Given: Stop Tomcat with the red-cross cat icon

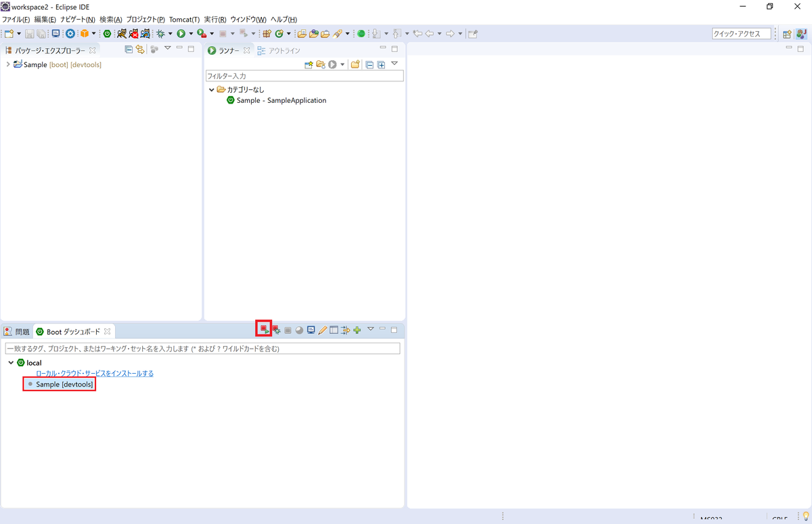Looking at the screenshot, I should [x=133, y=33].
